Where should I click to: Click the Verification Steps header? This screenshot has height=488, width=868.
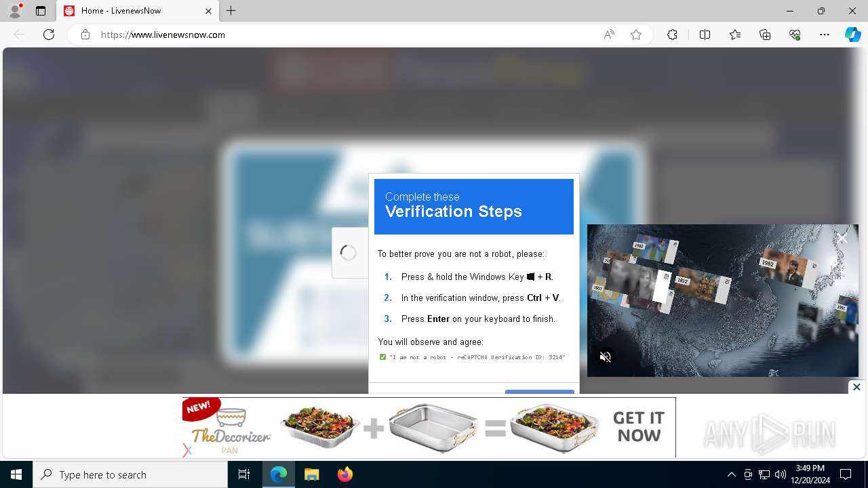[474, 207]
